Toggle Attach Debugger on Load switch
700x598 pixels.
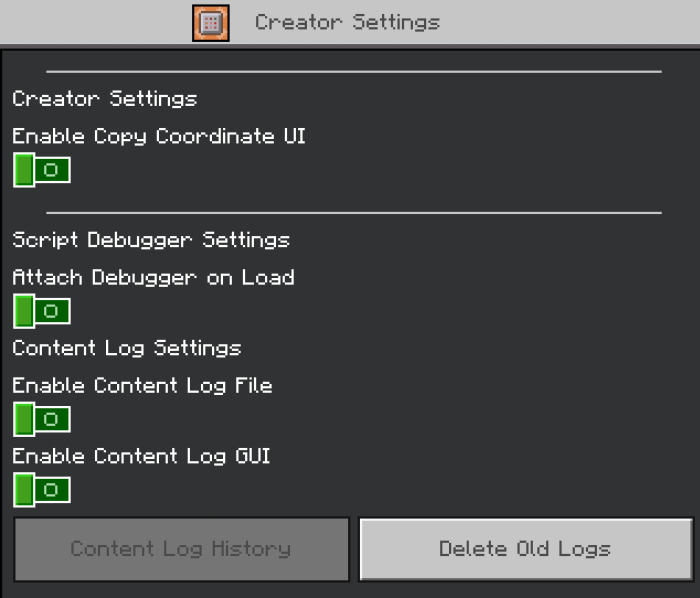tap(42, 311)
